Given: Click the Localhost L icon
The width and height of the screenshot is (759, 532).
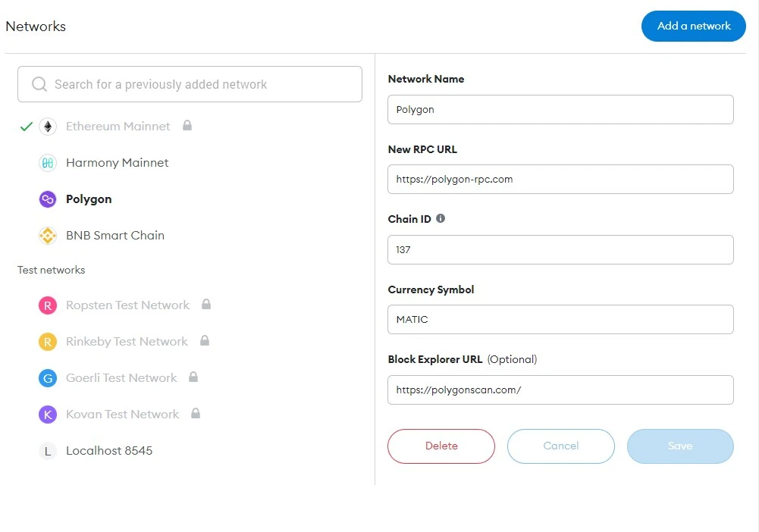Looking at the screenshot, I should (x=48, y=451).
